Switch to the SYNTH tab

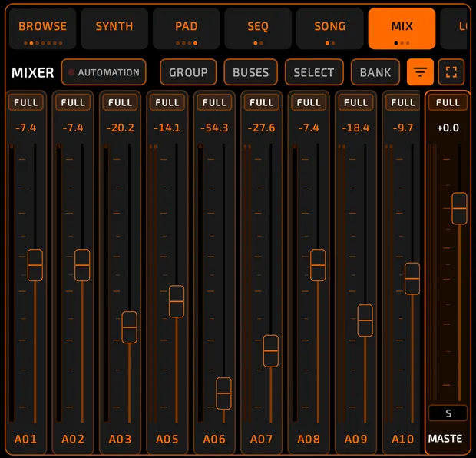point(114,28)
